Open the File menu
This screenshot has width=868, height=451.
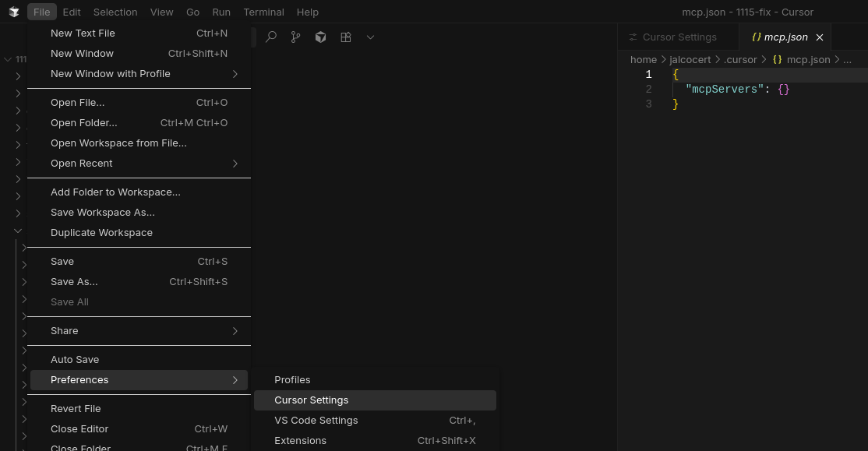[41, 12]
